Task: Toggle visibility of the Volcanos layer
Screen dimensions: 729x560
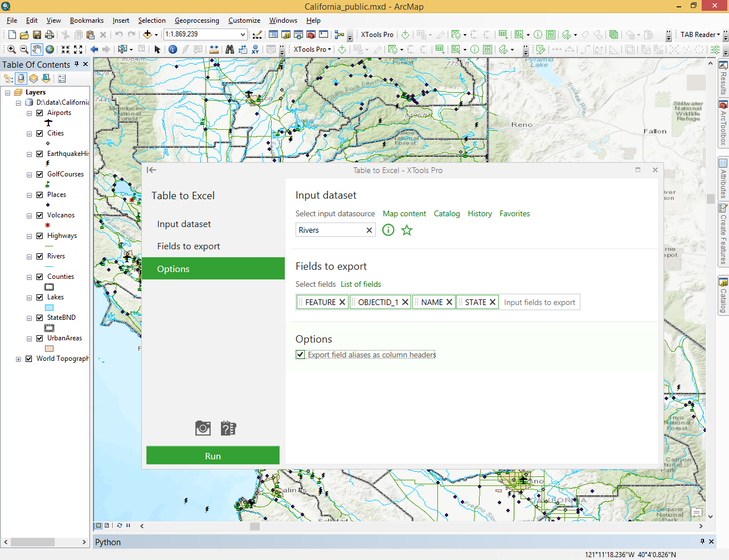Action: click(40, 215)
